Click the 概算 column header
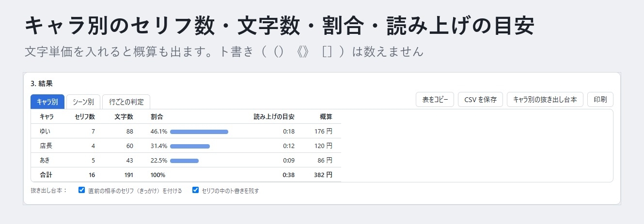The width and height of the screenshot is (644, 224). pyautogui.click(x=326, y=117)
